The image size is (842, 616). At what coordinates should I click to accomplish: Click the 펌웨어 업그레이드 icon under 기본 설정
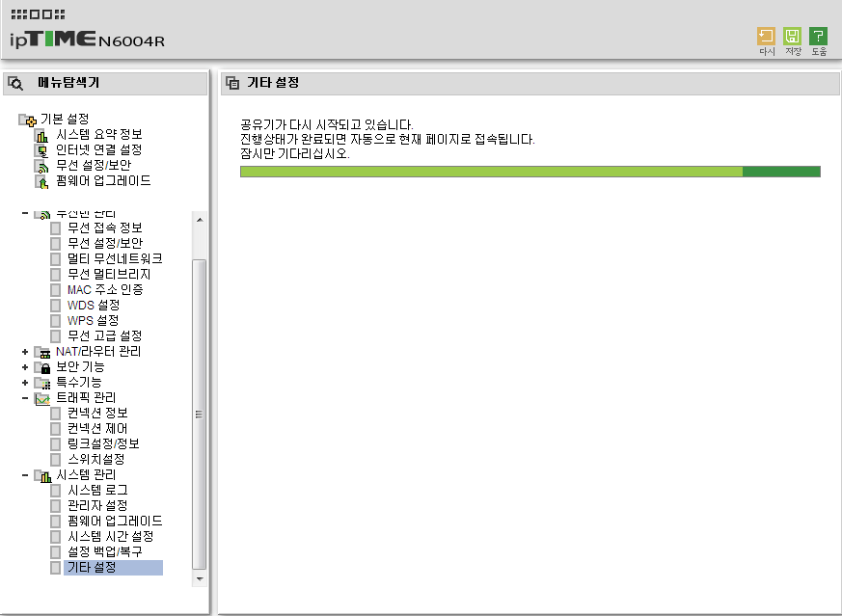(x=41, y=181)
